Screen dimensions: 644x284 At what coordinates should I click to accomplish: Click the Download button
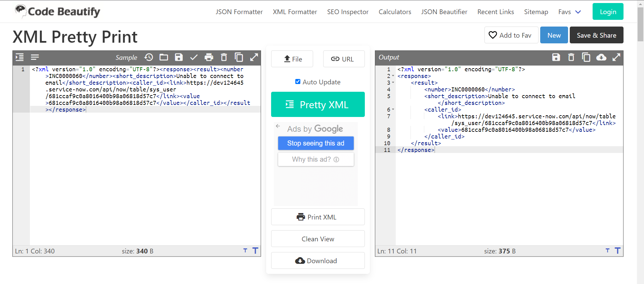click(x=318, y=260)
